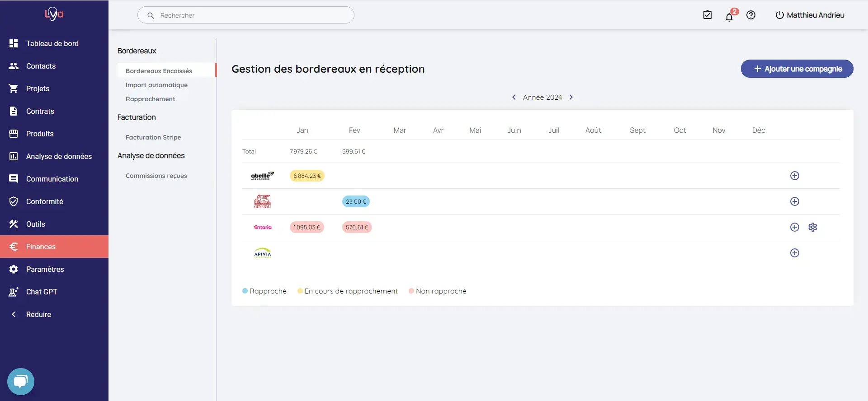Open Entoria row settings gear
The image size is (868, 401).
(x=813, y=227)
